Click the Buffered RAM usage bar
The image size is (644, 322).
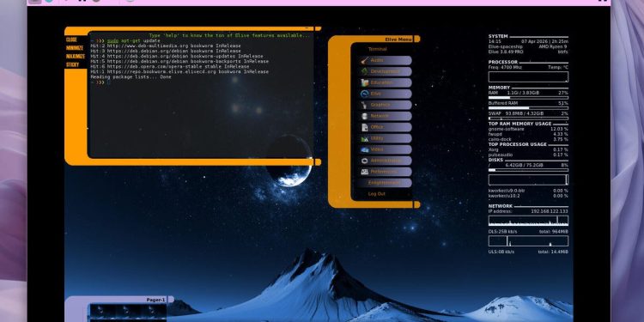pyautogui.click(x=528, y=108)
